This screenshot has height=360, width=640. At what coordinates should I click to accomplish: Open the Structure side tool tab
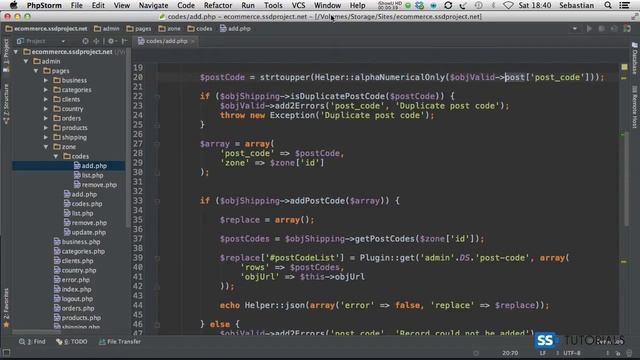tap(6, 104)
